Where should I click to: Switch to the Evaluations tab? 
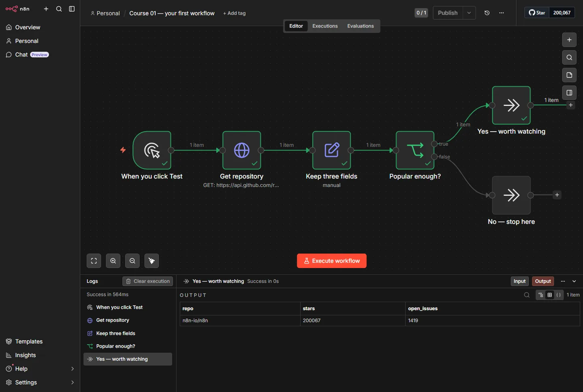pos(360,26)
